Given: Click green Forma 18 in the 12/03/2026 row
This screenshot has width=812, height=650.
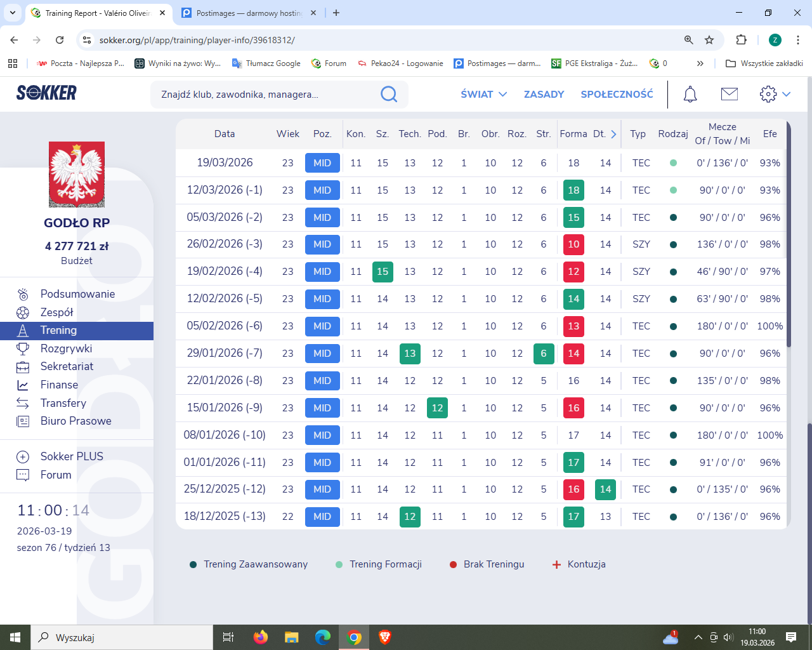Looking at the screenshot, I should tap(573, 190).
